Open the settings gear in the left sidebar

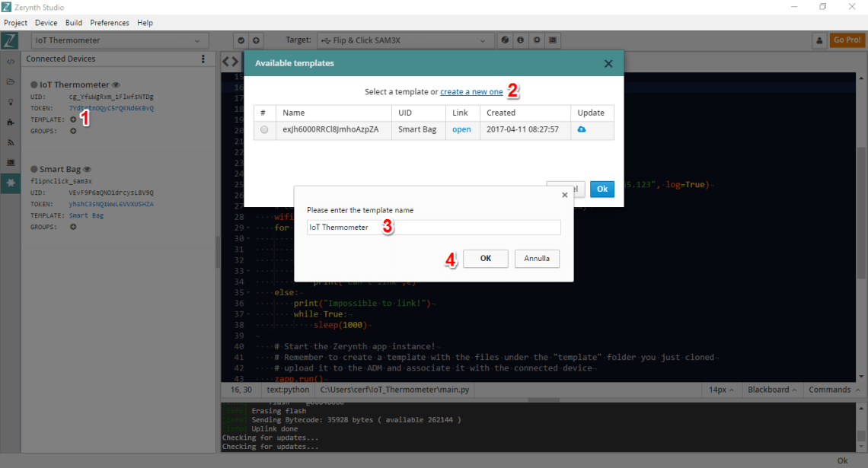10,183
